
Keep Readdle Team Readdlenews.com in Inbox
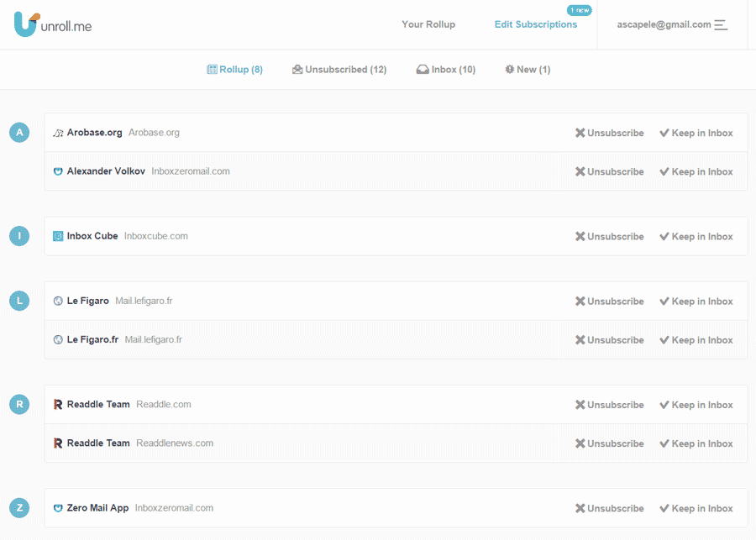(696, 443)
